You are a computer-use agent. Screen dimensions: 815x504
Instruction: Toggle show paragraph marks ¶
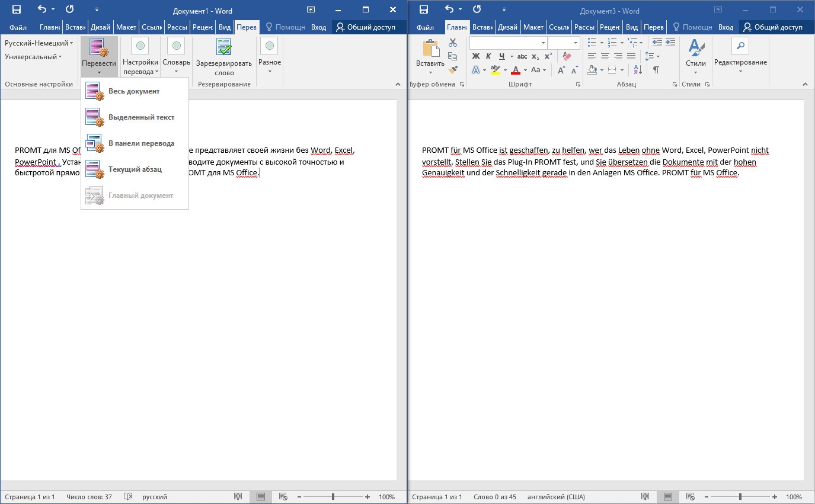tap(656, 70)
